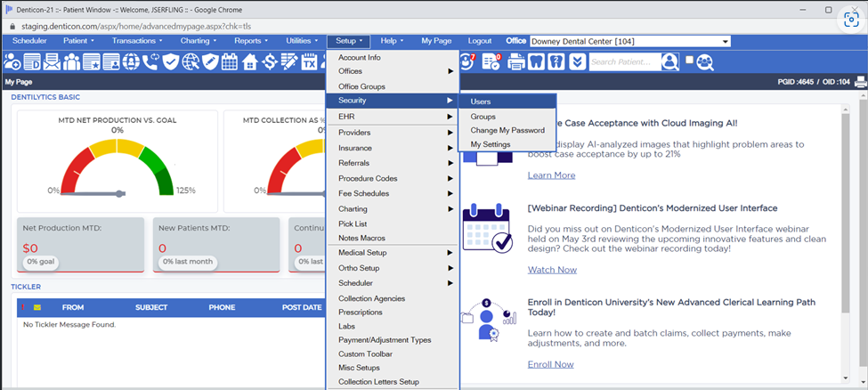Open the Reports menu
868x390 pixels.
pos(251,41)
